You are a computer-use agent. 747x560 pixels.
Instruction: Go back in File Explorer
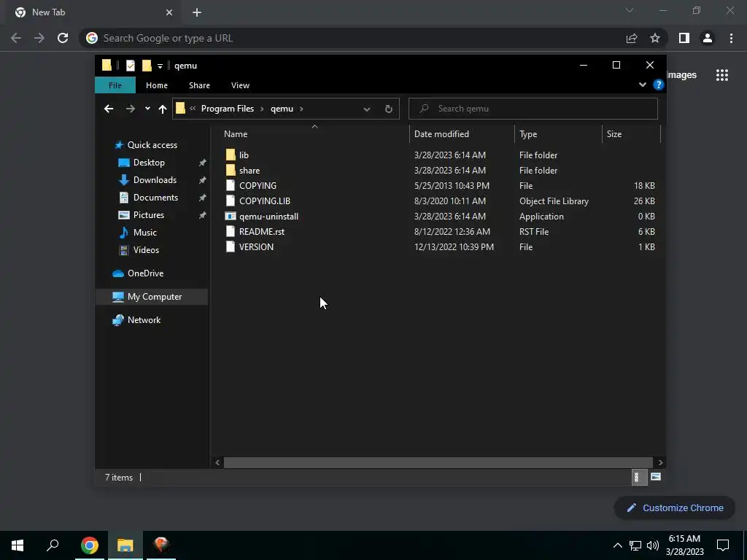109,109
